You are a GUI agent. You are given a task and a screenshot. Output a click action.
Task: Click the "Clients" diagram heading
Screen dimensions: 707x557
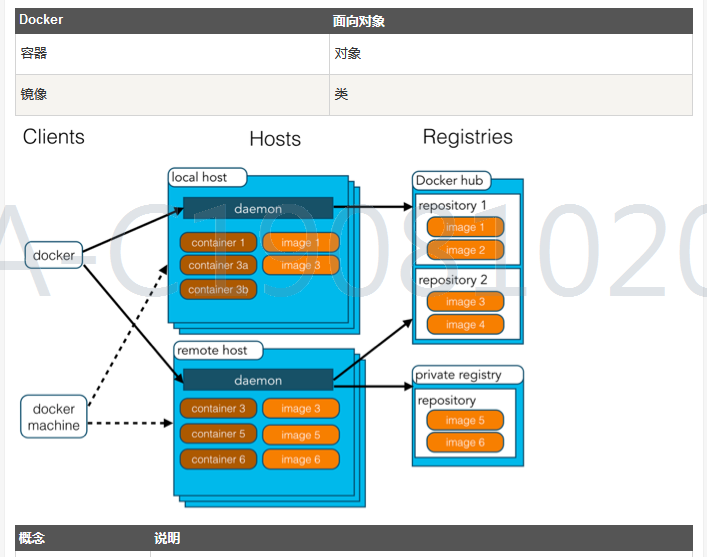(54, 137)
